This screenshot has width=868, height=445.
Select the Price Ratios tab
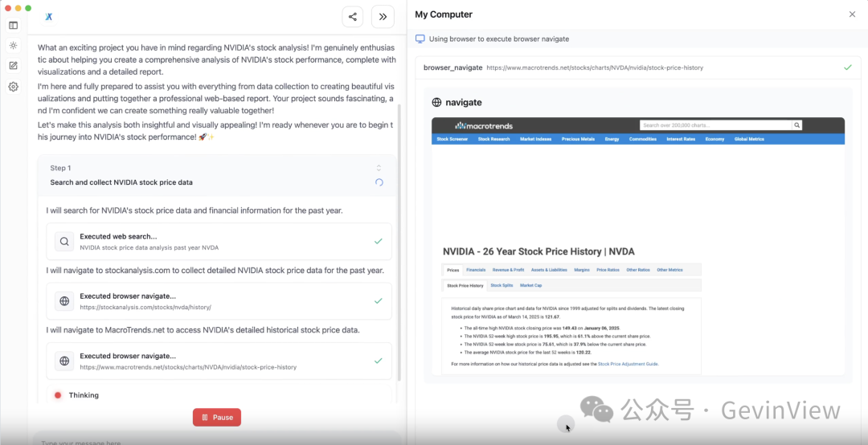608,270
